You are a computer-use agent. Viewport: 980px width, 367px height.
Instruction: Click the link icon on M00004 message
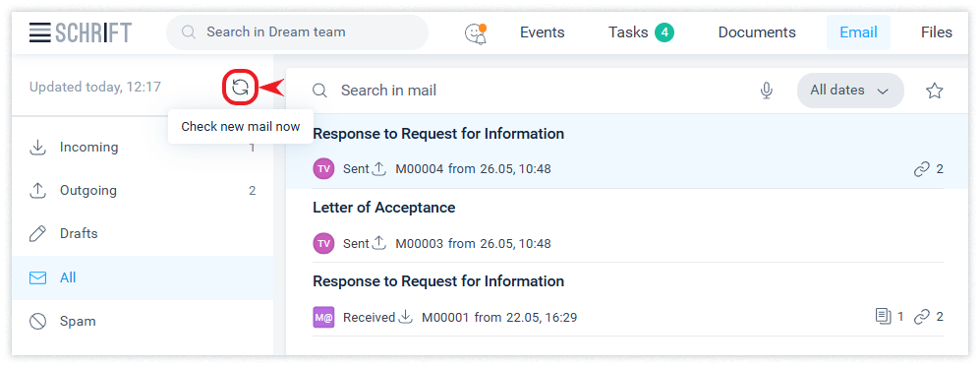point(922,169)
